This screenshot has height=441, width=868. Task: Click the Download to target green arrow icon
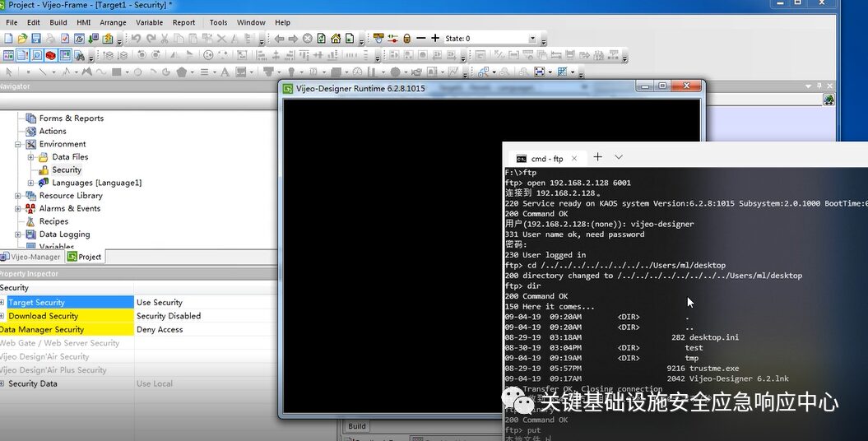[94, 38]
